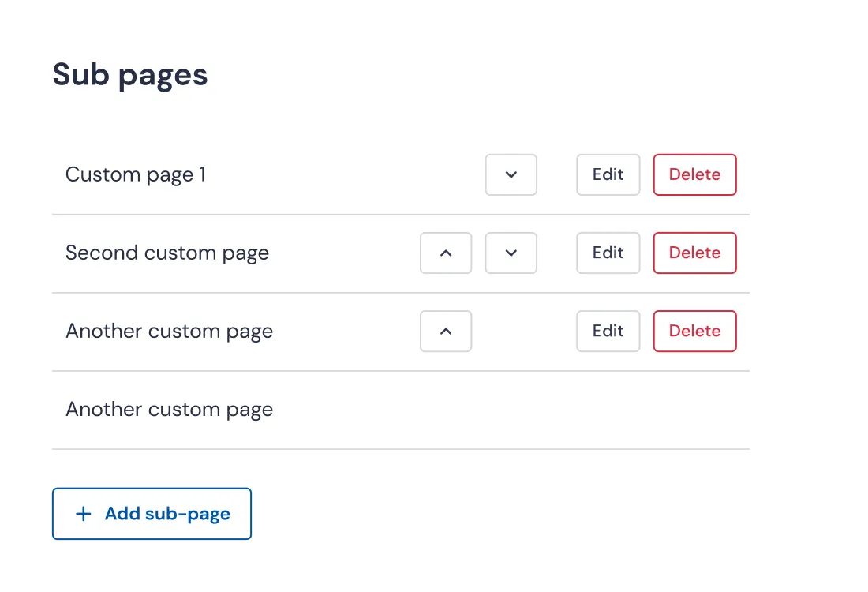The width and height of the screenshot is (868, 592).
Task: Click the Add sub-page button text
Action: [x=167, y=514]
